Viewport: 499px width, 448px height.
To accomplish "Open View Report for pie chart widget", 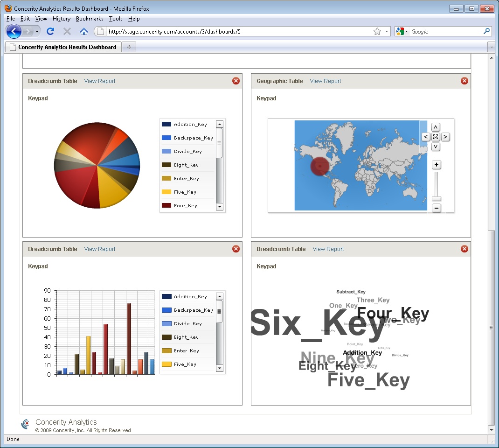I will (100, 81).
